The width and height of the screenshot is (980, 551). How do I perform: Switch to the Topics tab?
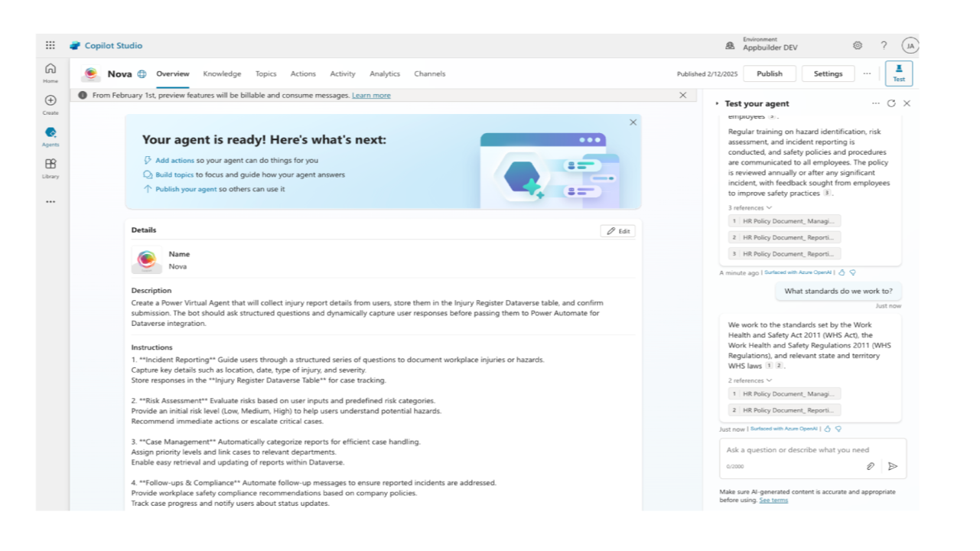(266, 74)
